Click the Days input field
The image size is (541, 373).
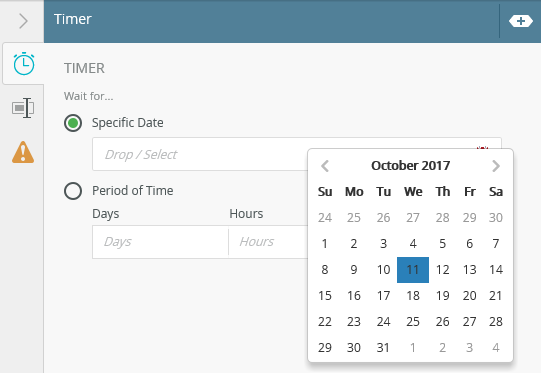click(160, 242)
